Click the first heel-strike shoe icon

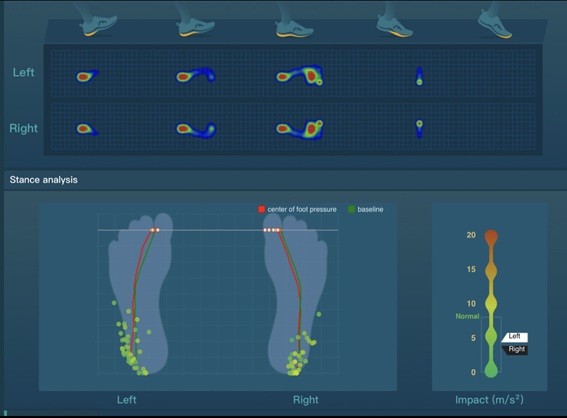[98, 25]
